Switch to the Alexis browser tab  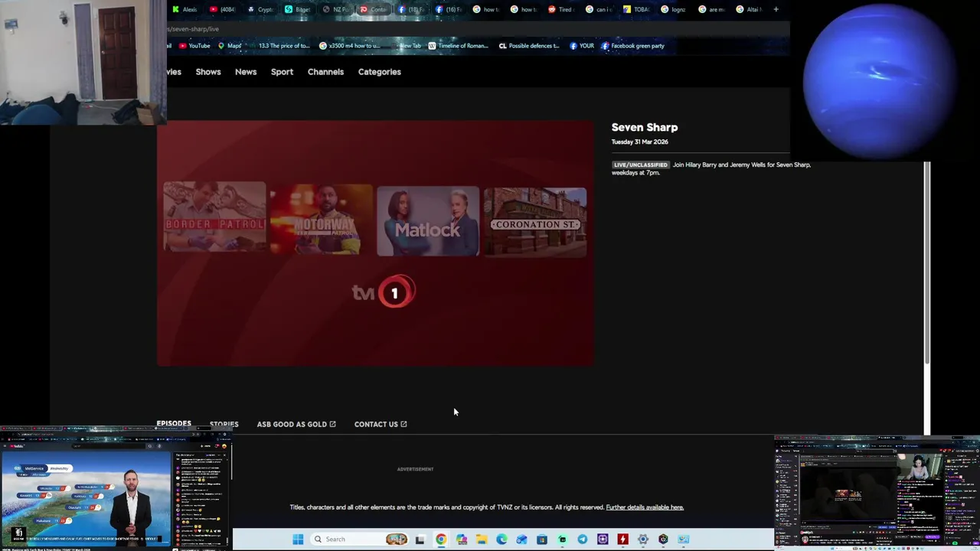click(x=185, y=9)
